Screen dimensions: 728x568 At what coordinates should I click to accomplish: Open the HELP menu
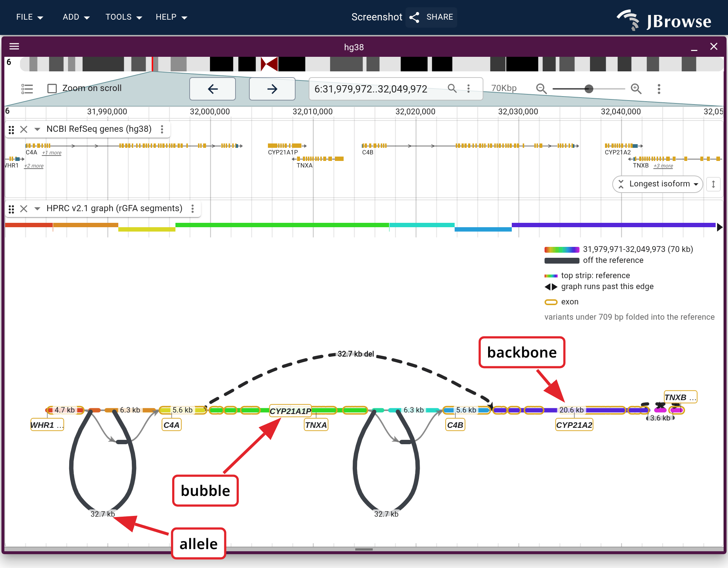(171, 17)
